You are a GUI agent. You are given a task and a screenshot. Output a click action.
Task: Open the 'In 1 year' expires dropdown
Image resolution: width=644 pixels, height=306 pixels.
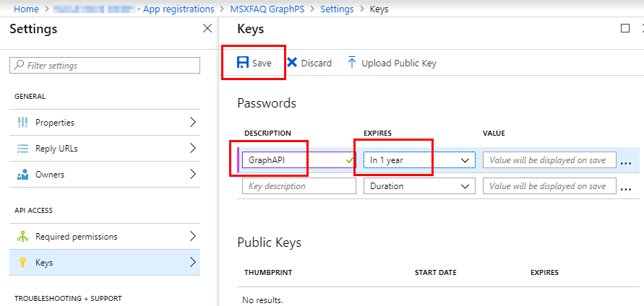click(419, 160)
